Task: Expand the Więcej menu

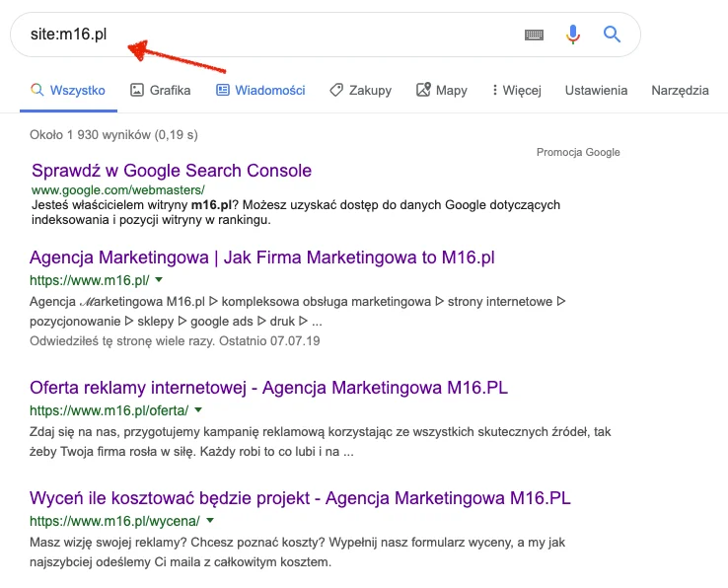Action: tap(517, 90)
